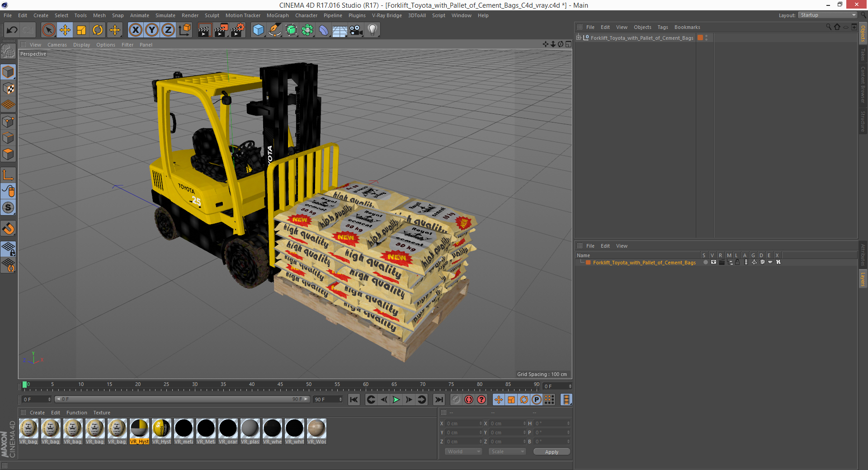868x470 pixels.
Task: Click the orange layer color swatch
Action: point(588,263)
